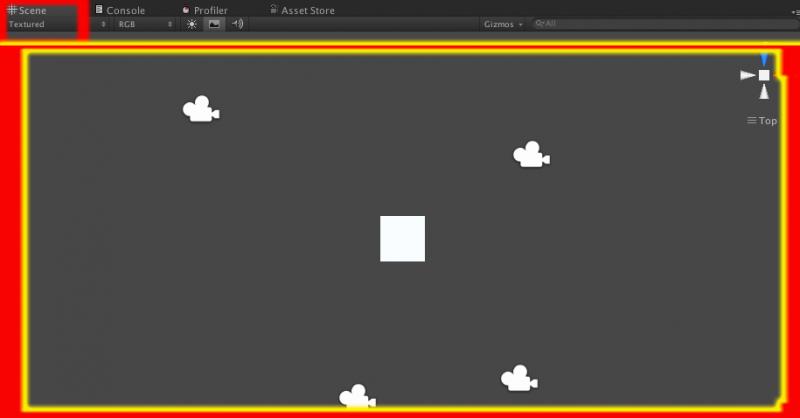Toggle scene audio speaker icon
This screenshot has width=800, height=418.
[238, 24]
